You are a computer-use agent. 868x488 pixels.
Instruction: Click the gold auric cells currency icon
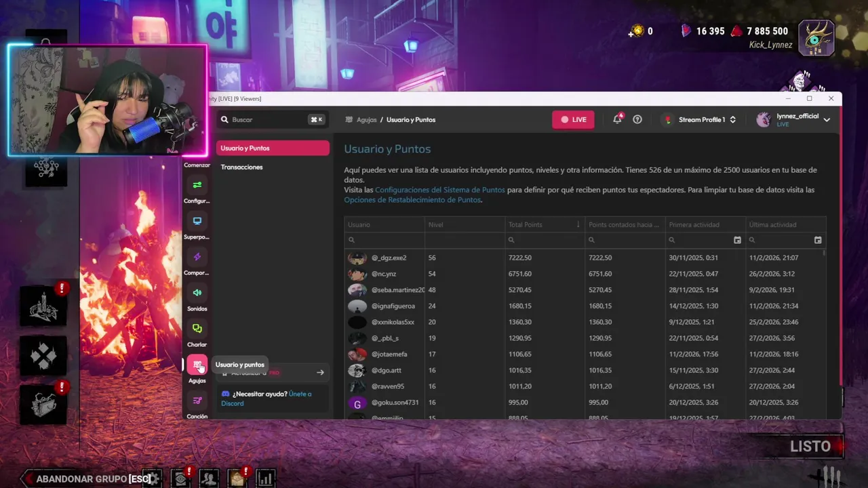tap(636, 31)
